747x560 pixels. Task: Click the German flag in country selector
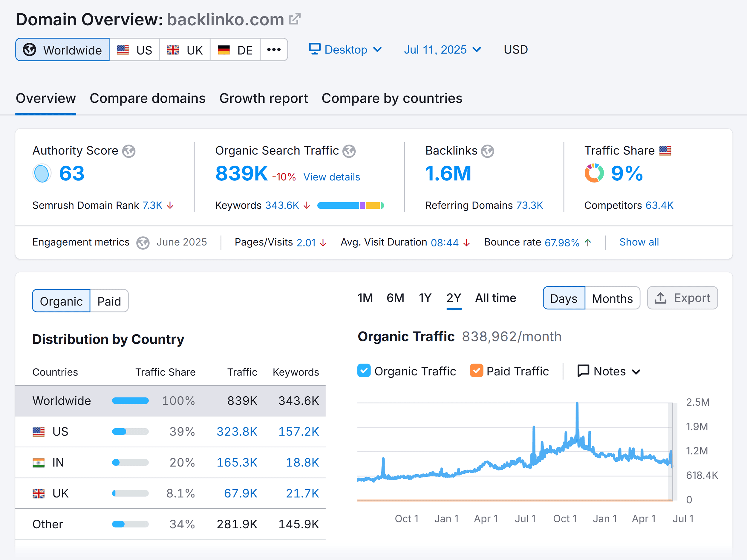coord(224,50)
